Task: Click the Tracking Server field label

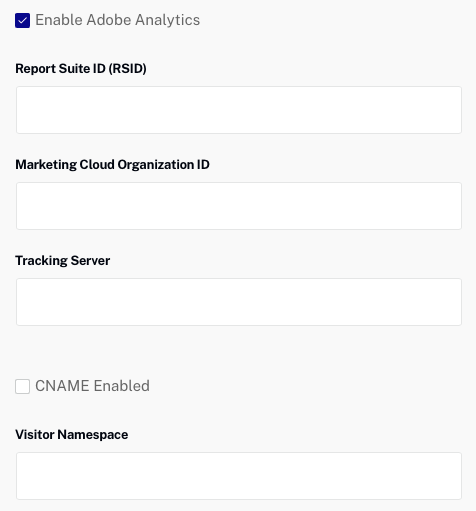Action: (x=63, y=261)
